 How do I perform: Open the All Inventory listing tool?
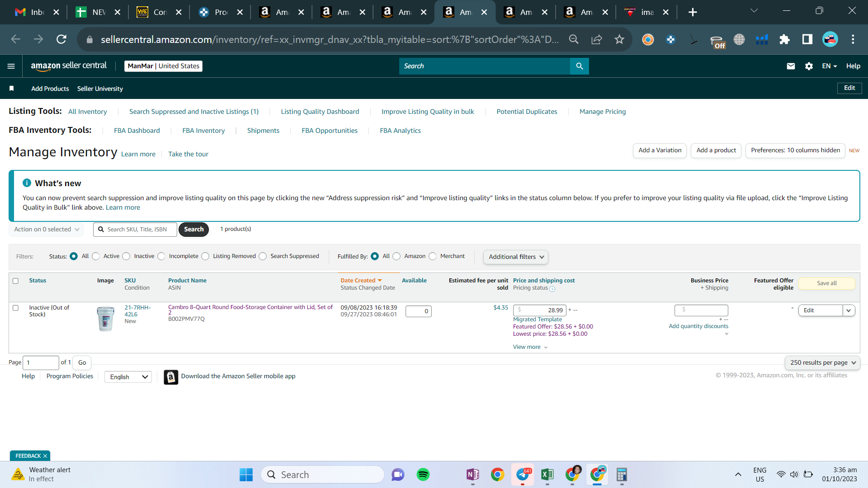click(x=88, y=112)
